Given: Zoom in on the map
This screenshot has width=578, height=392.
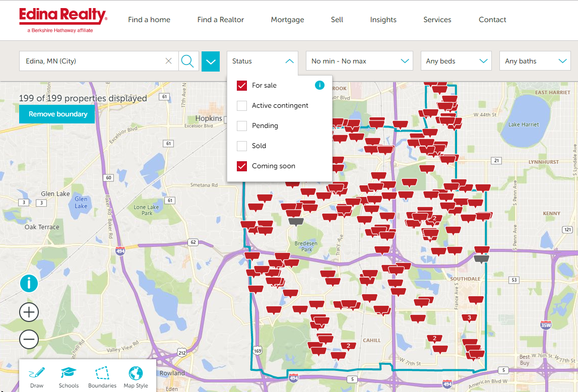Looking at the screenshot, I should 29,312.
